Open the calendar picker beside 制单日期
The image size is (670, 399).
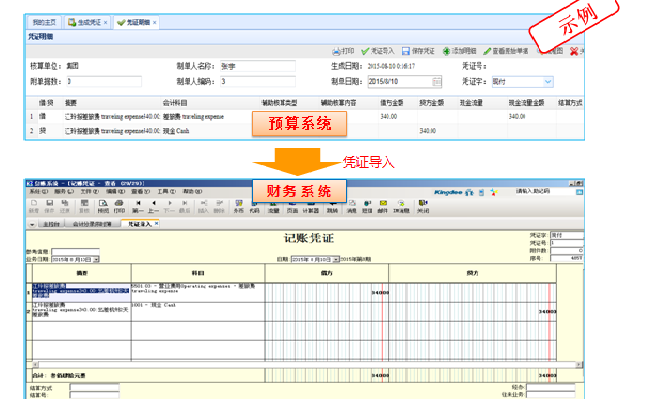[x=436, y=82]
